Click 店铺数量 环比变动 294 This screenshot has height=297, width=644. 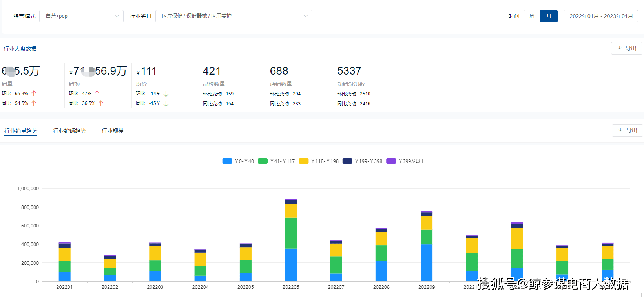click(x=285, y=94)
